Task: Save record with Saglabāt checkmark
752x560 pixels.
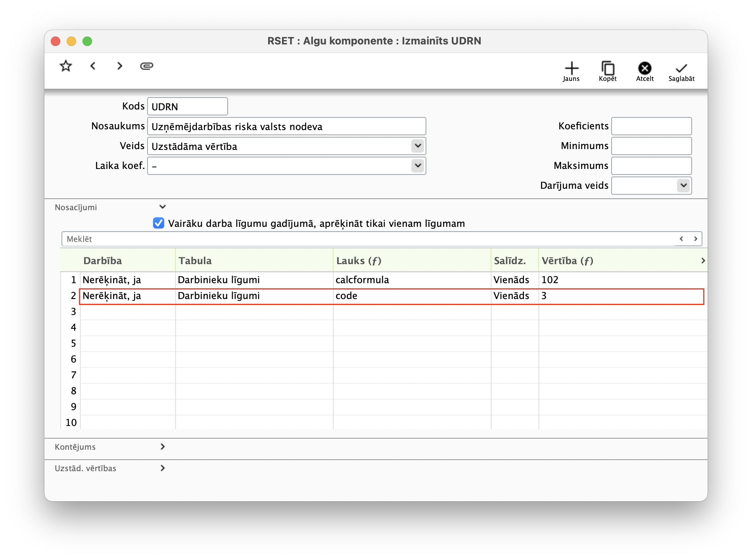Action: 681,71
